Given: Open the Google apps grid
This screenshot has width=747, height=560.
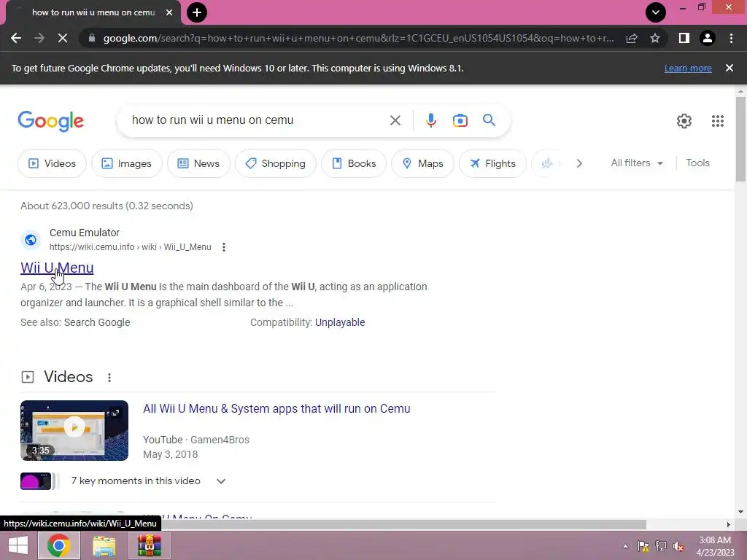Looking at the screenshot, I should [718, 121].
